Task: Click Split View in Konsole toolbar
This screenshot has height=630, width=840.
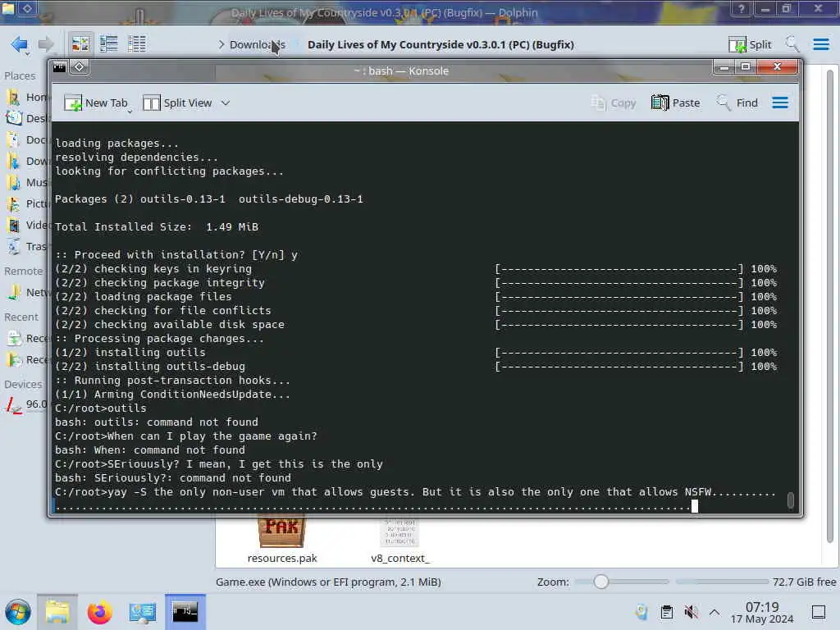Action: click(177, 103)
